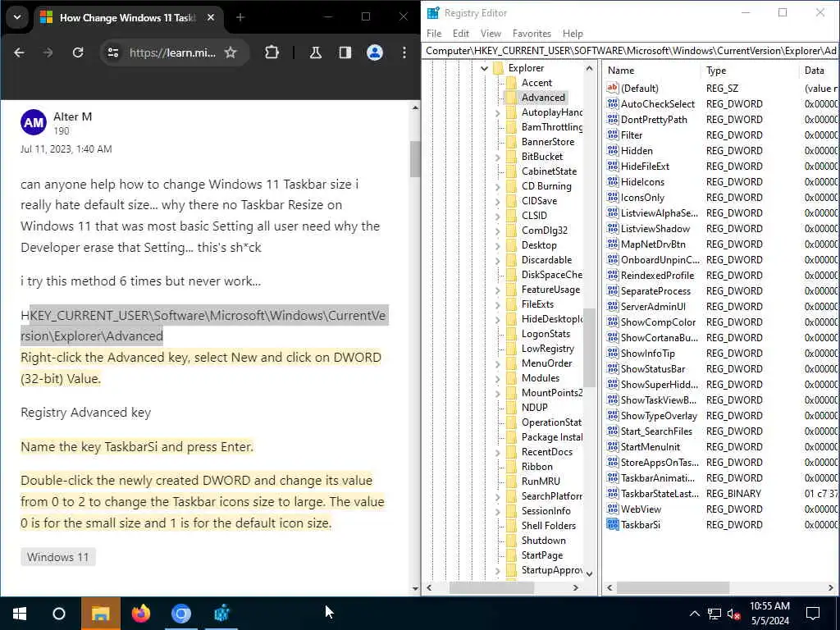Open the Windows Start menu
Viewport: 840px width, 630px height.
click(20, 614)
